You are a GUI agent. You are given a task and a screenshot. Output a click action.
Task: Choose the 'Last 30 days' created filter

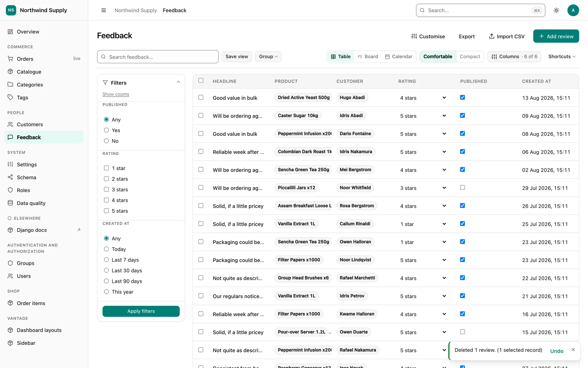(106, 270)
